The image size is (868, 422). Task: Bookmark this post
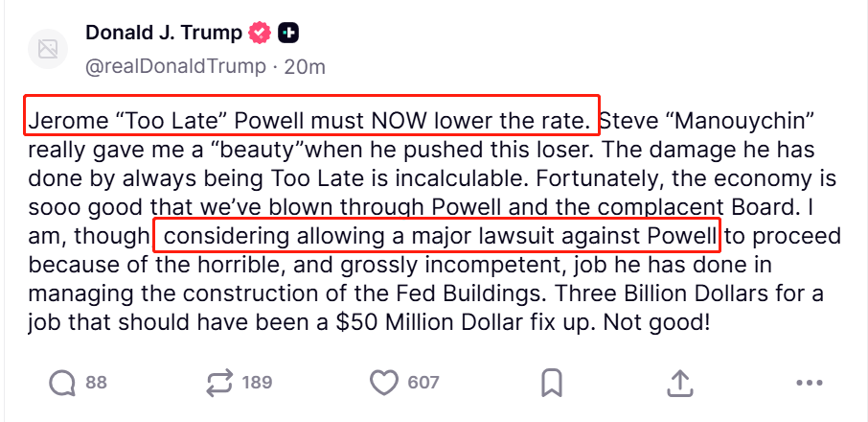[551, 383]
